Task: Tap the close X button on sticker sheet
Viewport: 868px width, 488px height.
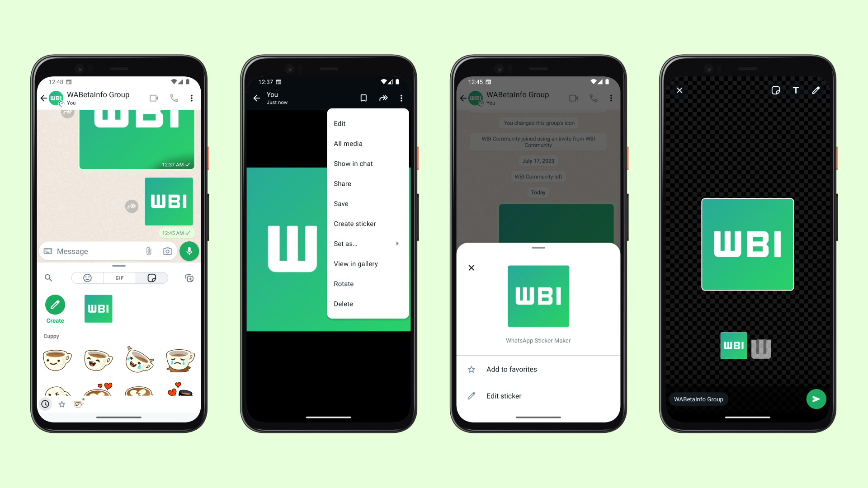Action: click(x=471, y=267)
